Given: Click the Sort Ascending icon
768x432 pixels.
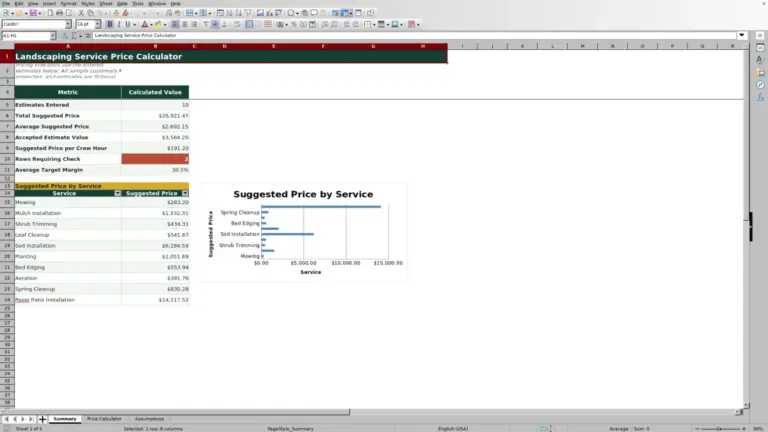Looking at the screenshot, I should [229, 13].
